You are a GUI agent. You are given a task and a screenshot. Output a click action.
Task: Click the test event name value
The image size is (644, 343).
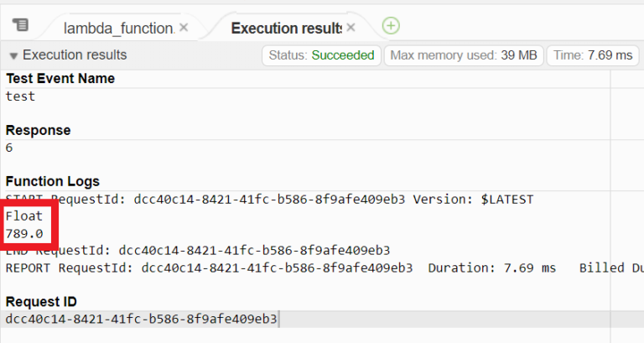20,96
